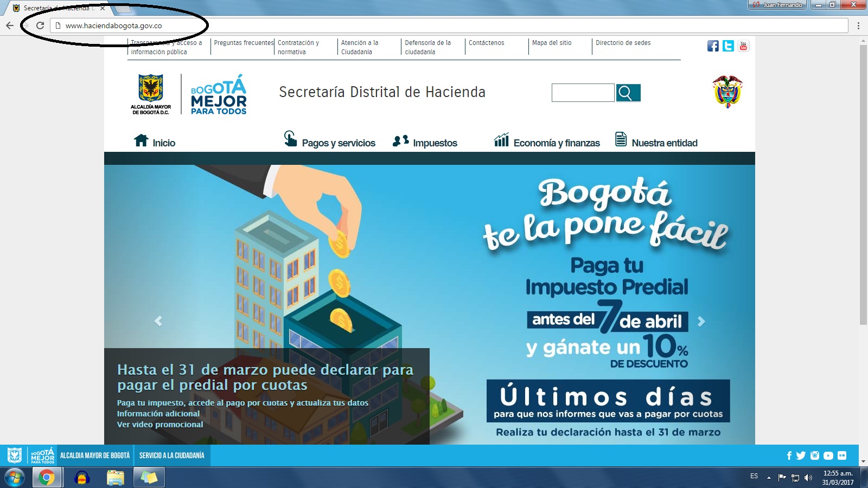Click the small Bogotá Mejor logo in the footer bar
This screenshot has height=488, width=868.
pos(42,455)
